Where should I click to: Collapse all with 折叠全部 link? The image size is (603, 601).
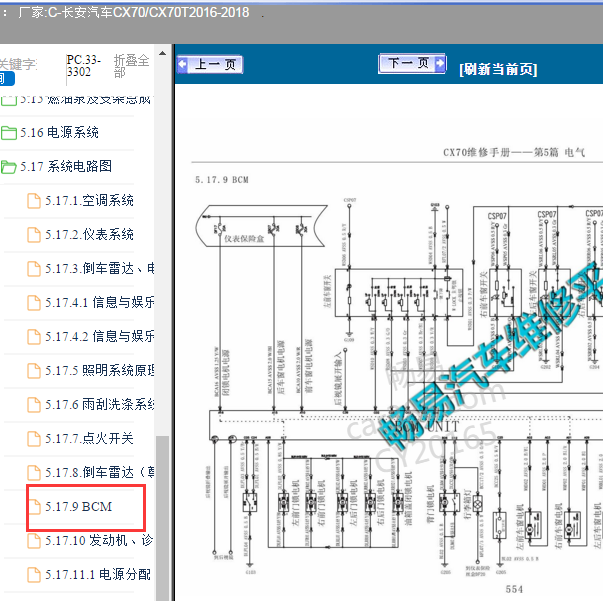pyautogui.click(x=131, y=66)
